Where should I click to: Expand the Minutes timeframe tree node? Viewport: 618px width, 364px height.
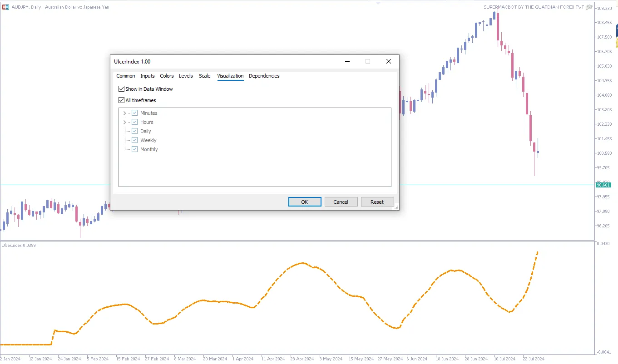click(124, 113)
